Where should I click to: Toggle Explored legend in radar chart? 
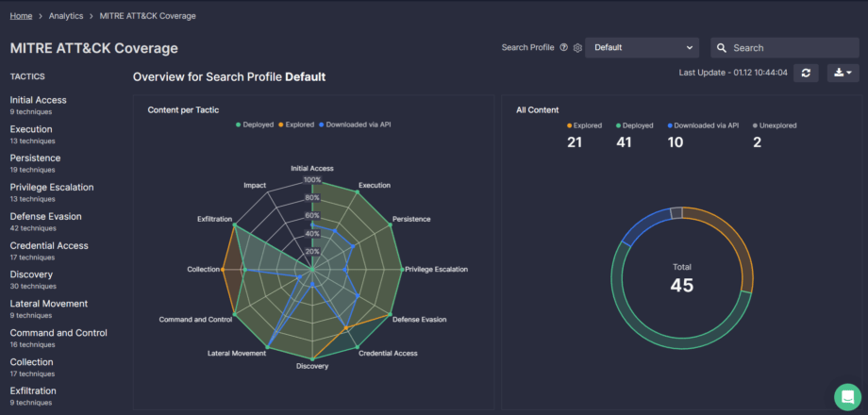tap(299, 124)
